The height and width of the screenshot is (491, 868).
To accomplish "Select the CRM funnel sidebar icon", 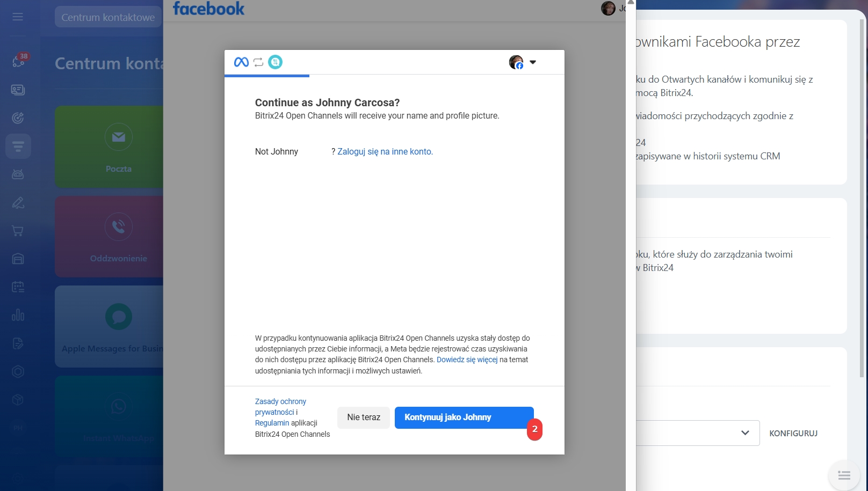I will coord(18,146).
